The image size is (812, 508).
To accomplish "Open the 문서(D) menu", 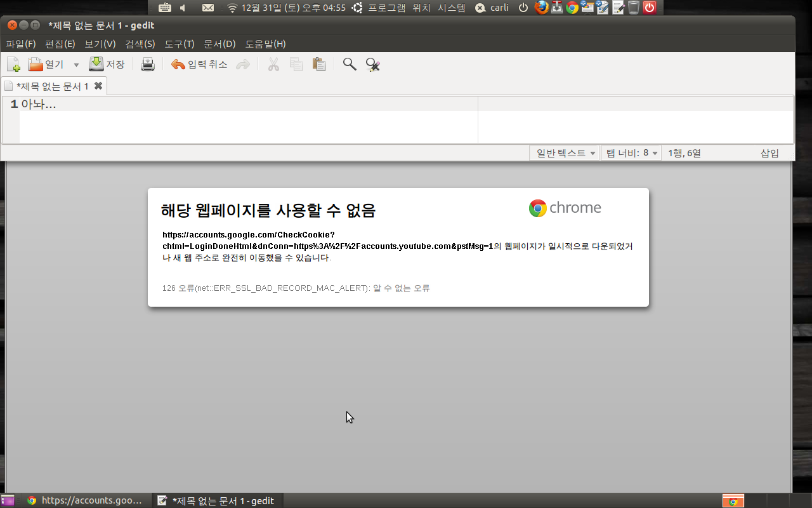I will [x=219, y=44].
